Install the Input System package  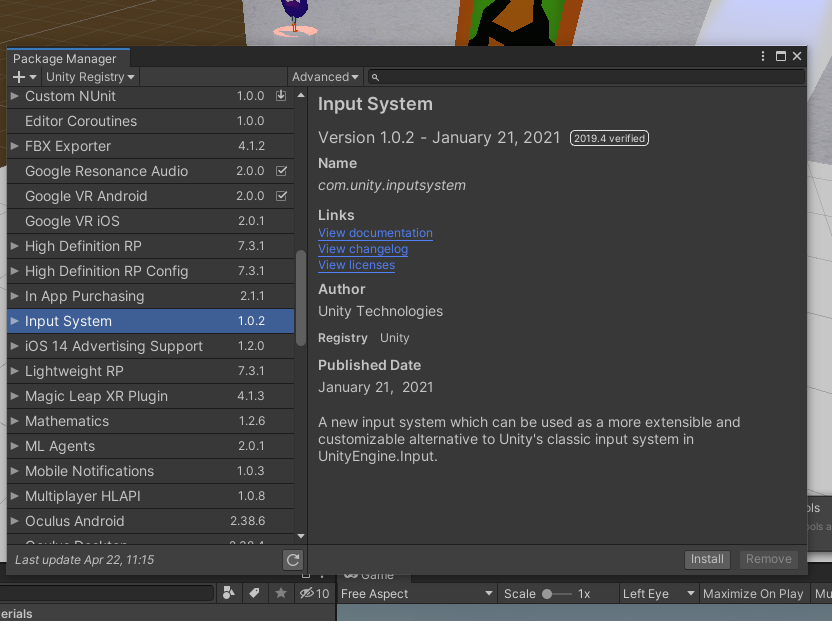[x=707, y=559]
